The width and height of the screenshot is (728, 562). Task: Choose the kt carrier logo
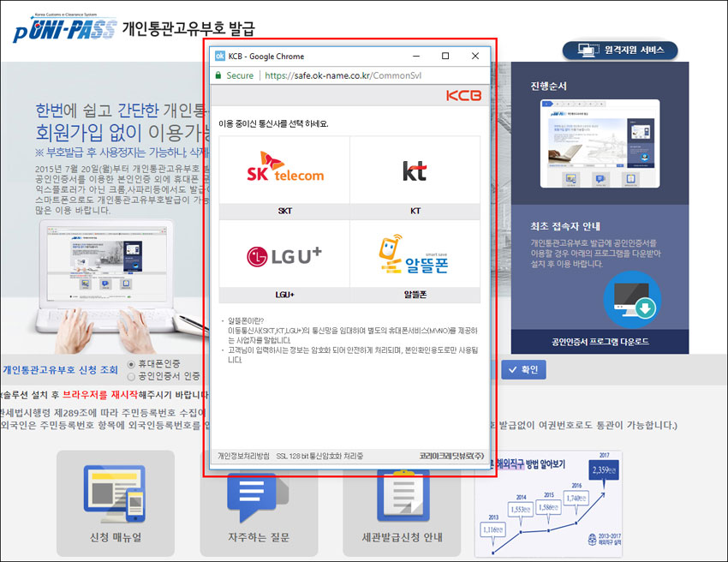coord(415,170)
